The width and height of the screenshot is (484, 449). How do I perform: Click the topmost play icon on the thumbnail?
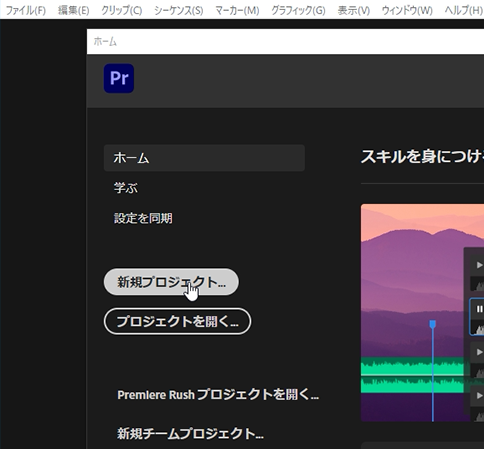click(x=479, y=265)
